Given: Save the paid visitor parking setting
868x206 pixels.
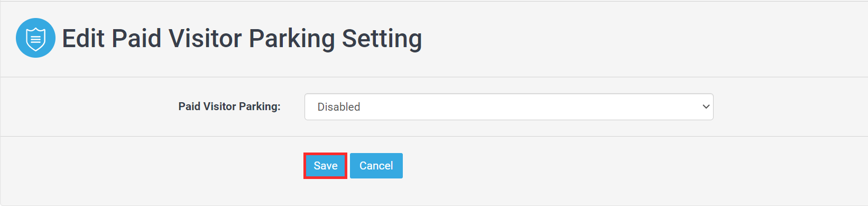Looking at the screenshot, I should click(x=326, y=166).
